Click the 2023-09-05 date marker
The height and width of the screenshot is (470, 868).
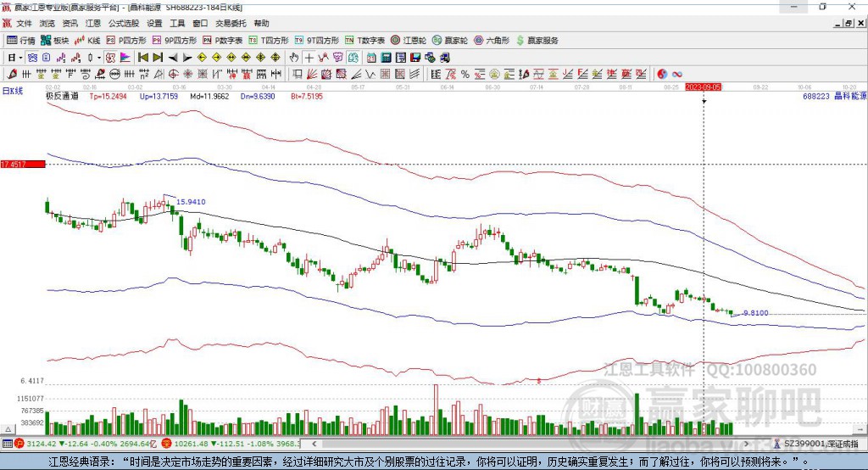703,87
